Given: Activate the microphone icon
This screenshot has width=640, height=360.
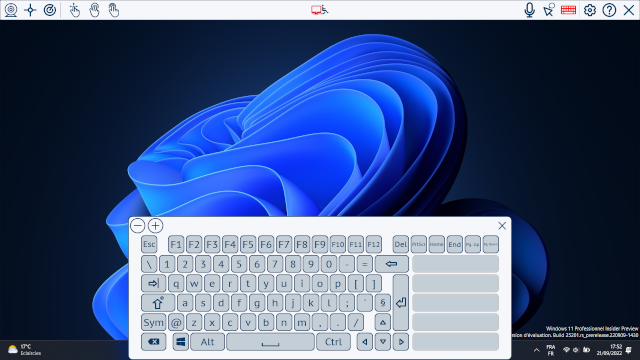Looking at the screenshot, I should point(529,10).
